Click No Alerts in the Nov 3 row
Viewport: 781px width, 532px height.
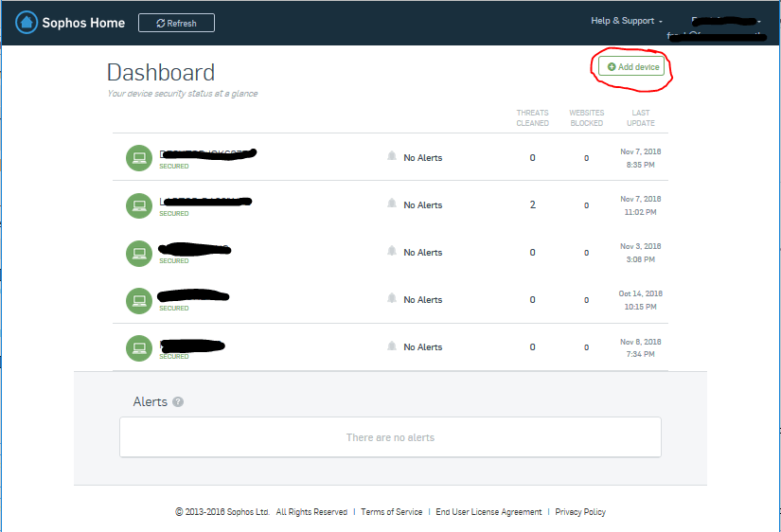tap(423, 253)
